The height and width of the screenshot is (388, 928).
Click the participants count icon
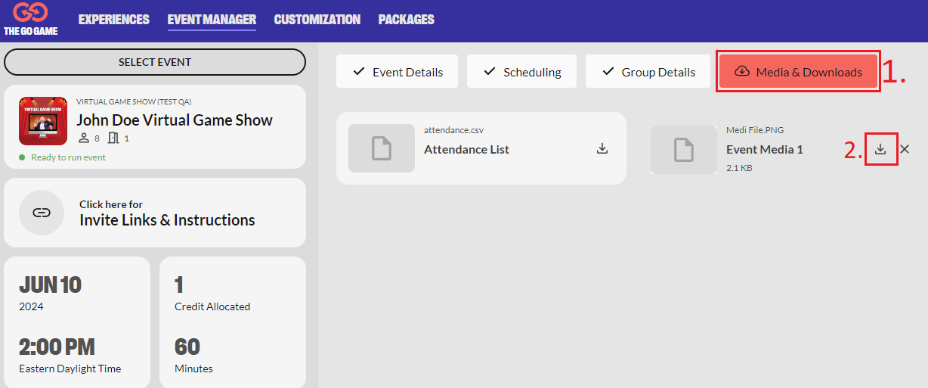click(83, 138)
